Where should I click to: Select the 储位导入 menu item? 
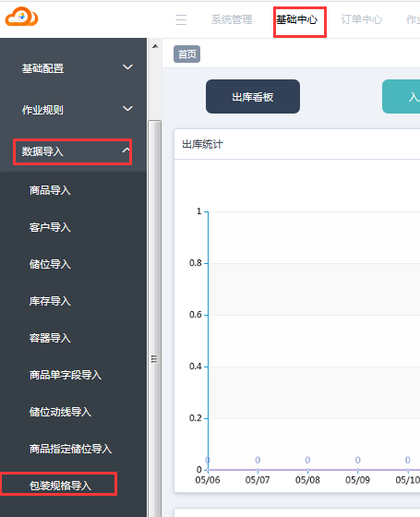click(x=50, y=264)
